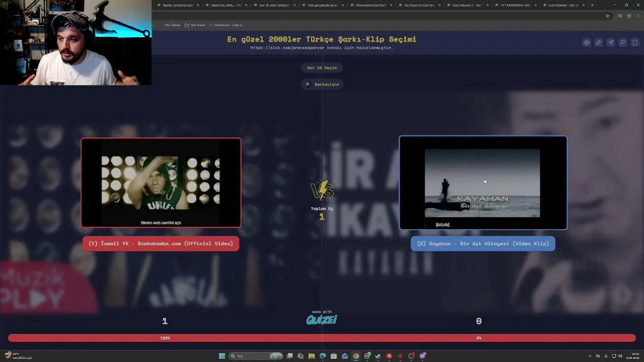The width and height of the screenshot is (644, 362).
Task: Click the İsmail YK video thumbnail
Action: click(x=161, y=183)
